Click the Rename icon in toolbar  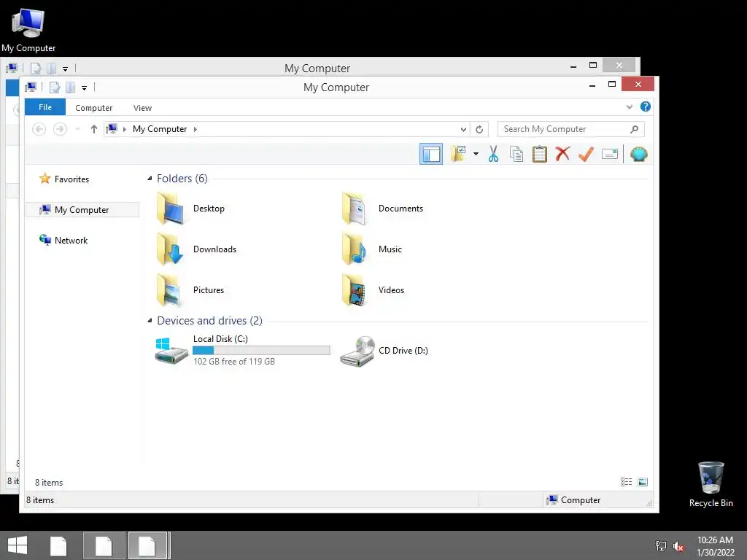[610, 154]
